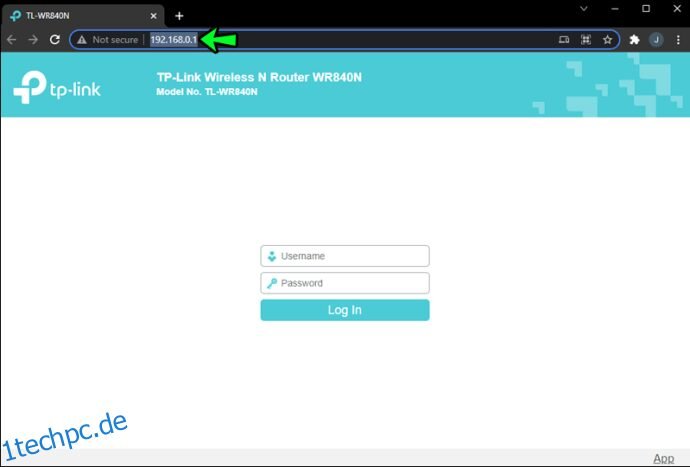The width and height of the screenshot is (690, 467).
Task: Minimize the browser window
Action: tap(615, 8)
